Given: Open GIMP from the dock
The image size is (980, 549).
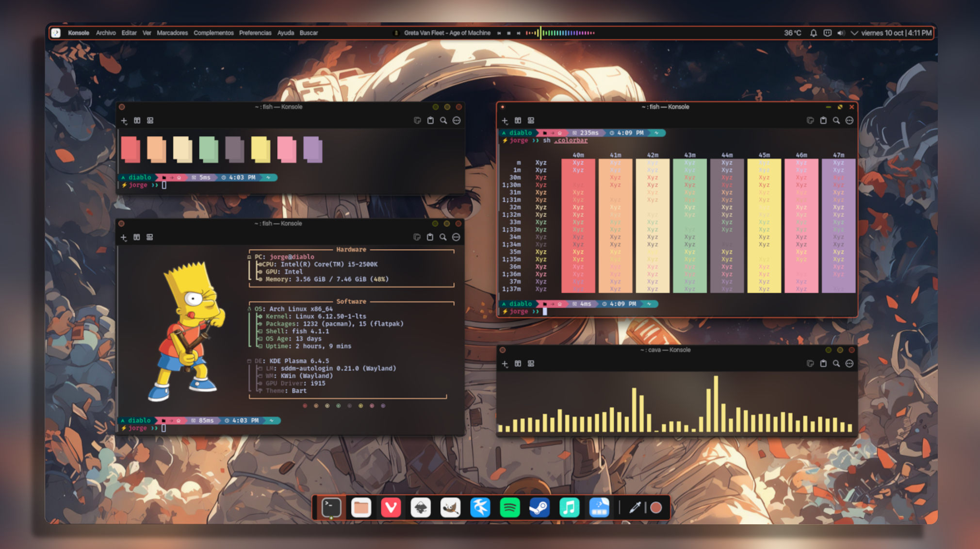Looking at the screenshot, I should click(x=450, y=508).
